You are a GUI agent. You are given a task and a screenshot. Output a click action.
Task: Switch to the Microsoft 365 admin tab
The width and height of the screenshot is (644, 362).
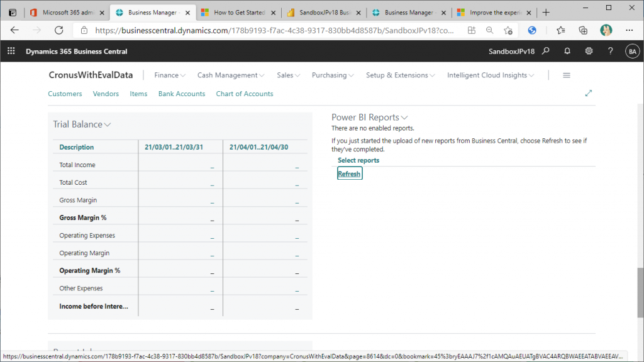pyautogui.click(x=68, y=13)
